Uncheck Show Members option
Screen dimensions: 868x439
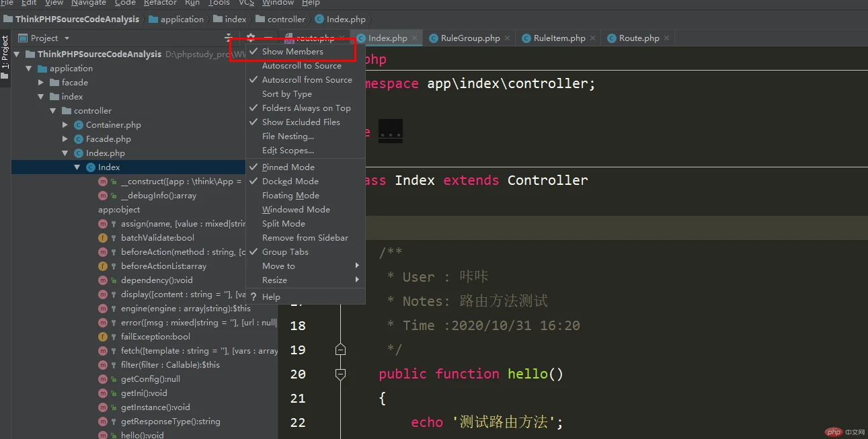click(292, 52)
